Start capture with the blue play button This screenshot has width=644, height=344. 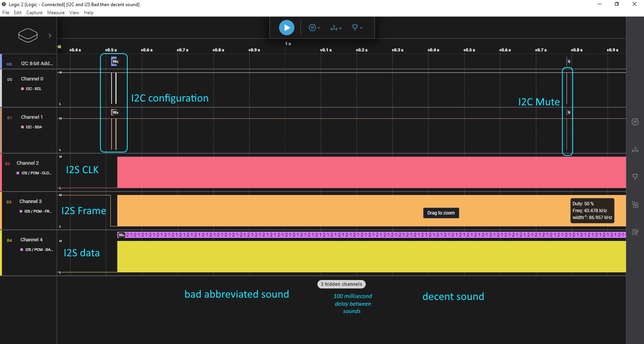[287, 28]
